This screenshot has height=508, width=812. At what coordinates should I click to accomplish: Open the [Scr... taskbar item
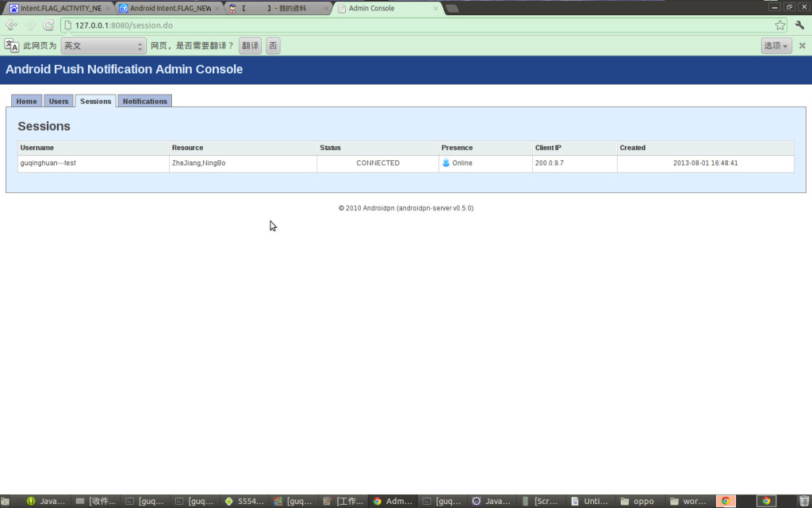[x=540, y=502]
